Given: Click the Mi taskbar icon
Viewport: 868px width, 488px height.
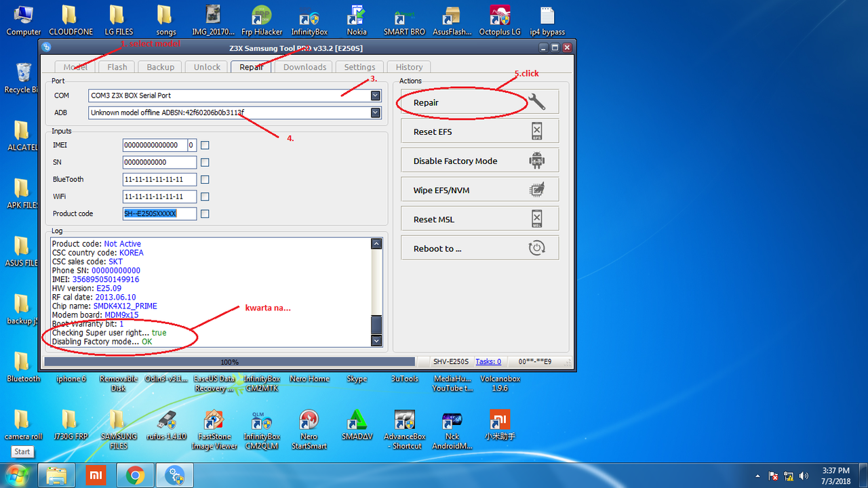Looking at the screenshot, I should (96, 476).
